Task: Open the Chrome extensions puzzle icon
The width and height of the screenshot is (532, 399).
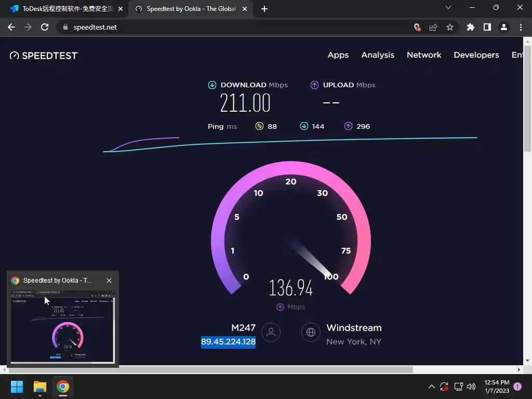Action: tap(471, 27)
